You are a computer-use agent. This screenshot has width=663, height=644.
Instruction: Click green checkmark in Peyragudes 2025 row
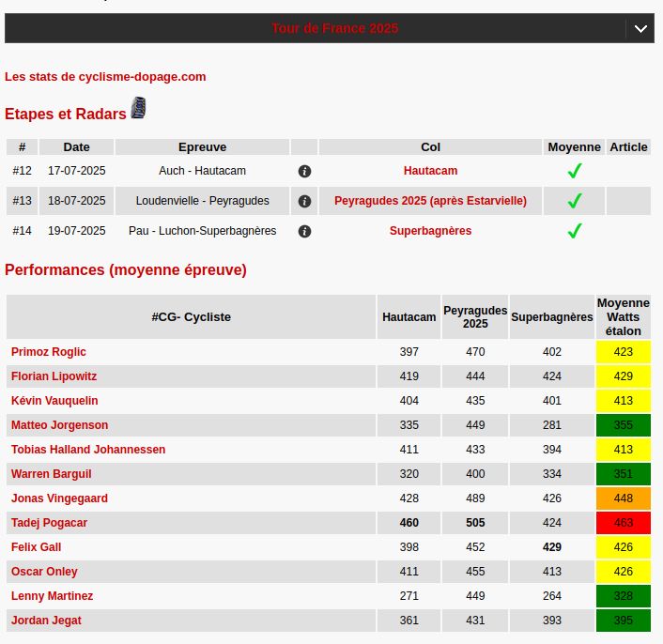[x=575, y=201]
